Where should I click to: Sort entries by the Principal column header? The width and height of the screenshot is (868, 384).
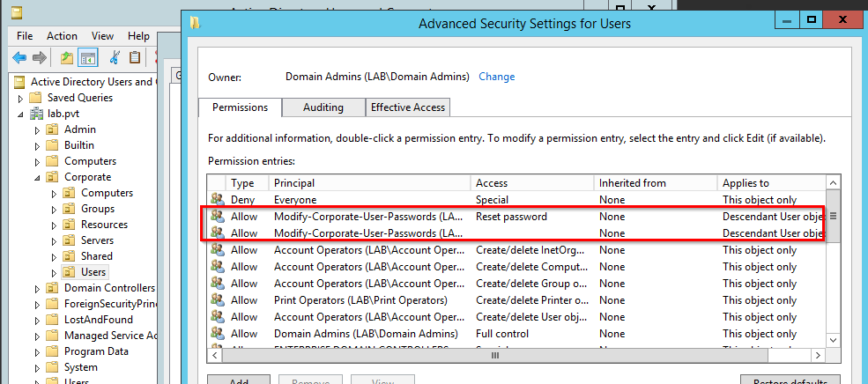point(369,183)
